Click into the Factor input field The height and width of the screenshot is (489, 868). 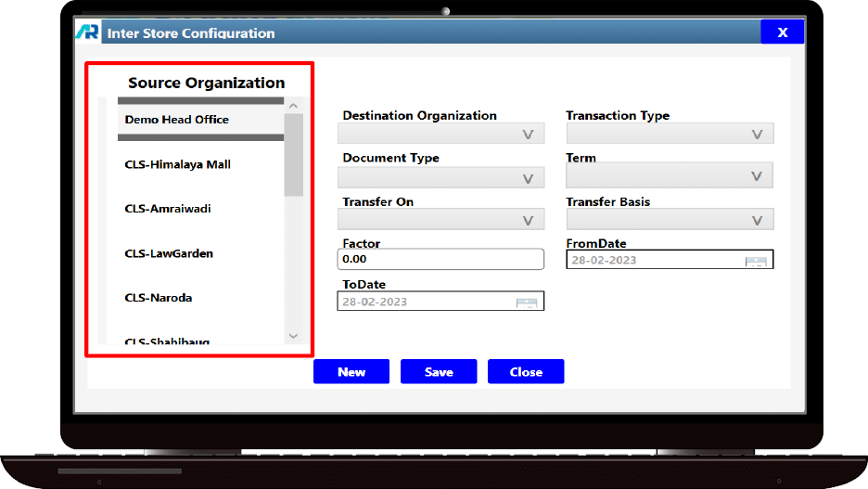(x=440, y=260)
